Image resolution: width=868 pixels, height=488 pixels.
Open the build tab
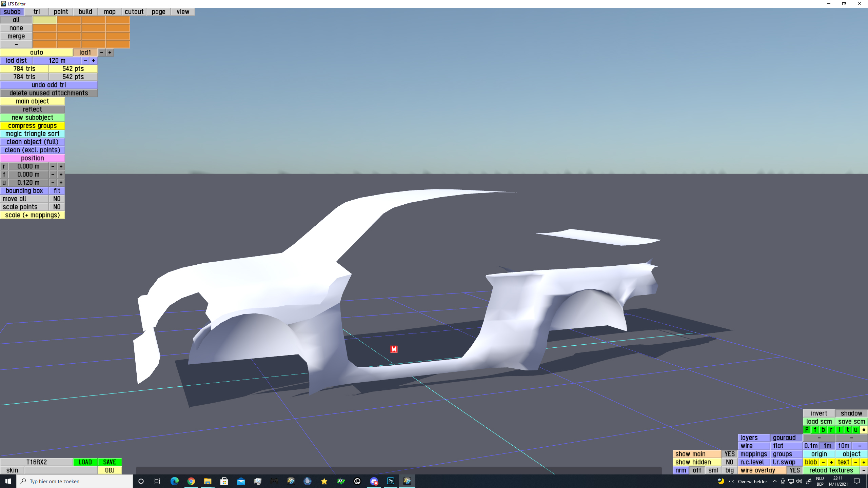85,12
